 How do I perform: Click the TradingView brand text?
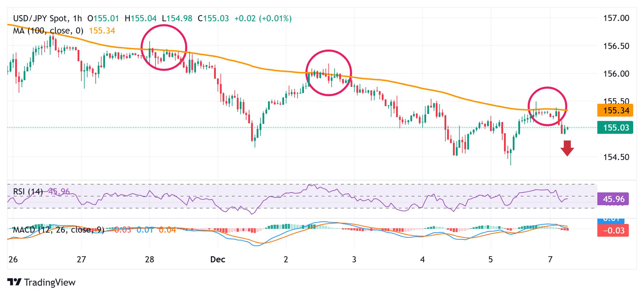50,282
